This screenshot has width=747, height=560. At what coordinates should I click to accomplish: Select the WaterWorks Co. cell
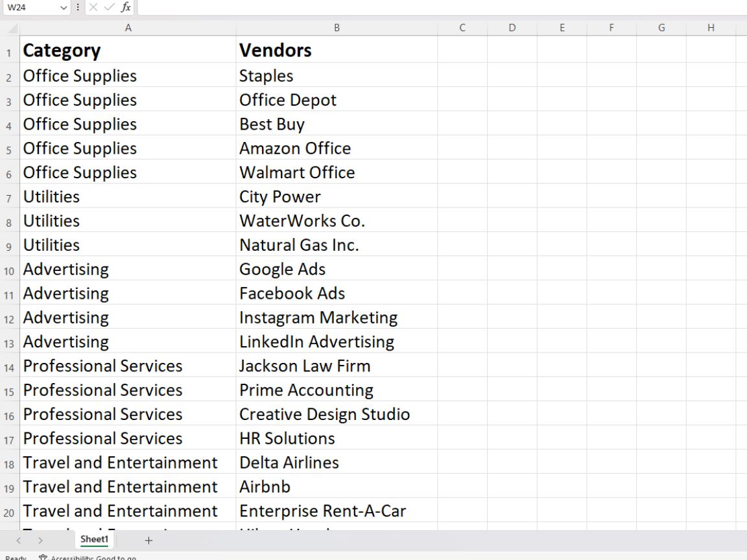click(337, 221)
